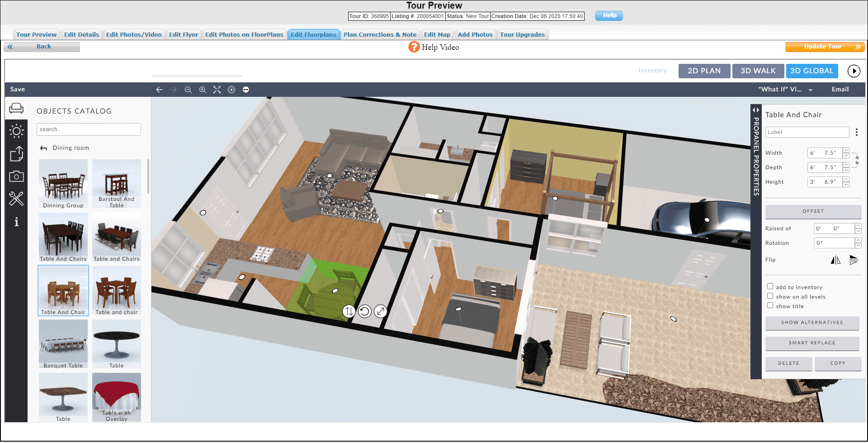Enable add to inventory checkbox
The image size is (868, 443).
770,286
